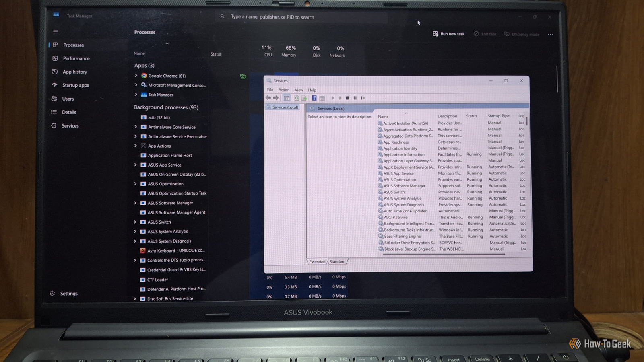
Task: Open Action menu in Services window
Action: [x=284, y=90]
